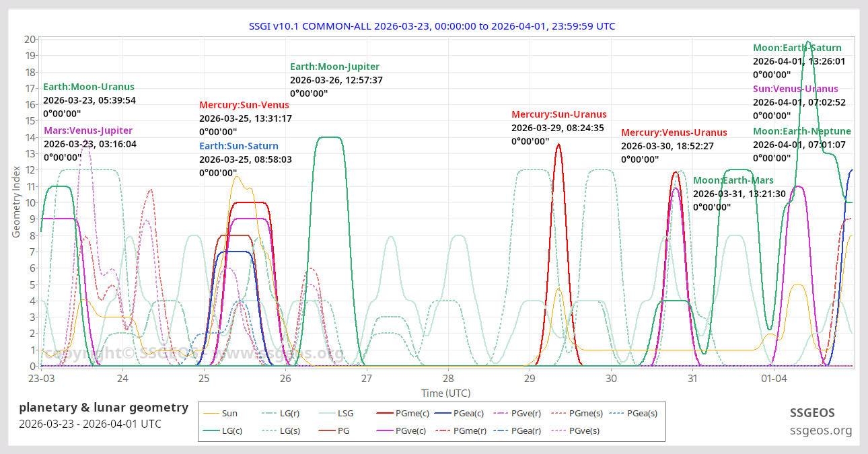The width and height of the screenshot is (868, 454).
Task: Click the Time (UTC) axis label
Action: click(445, 393)
